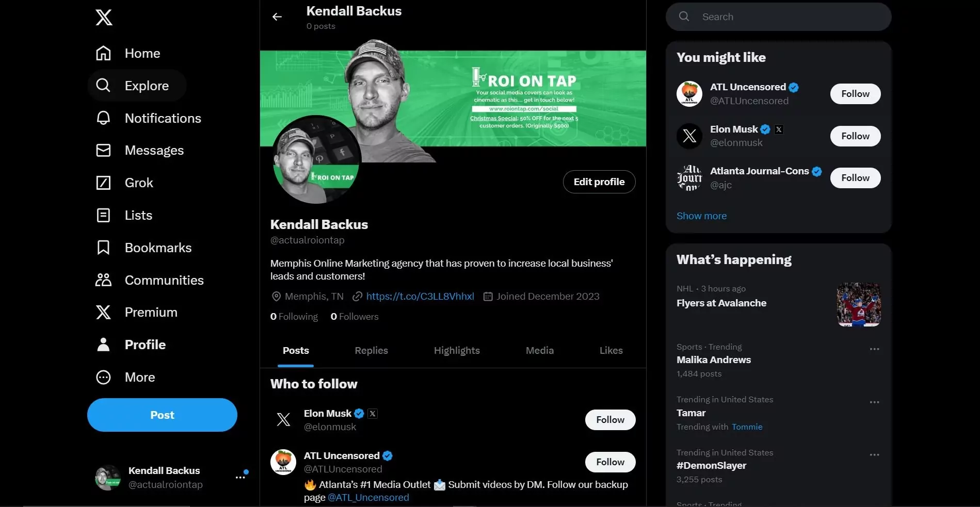Screen dimensions: 980x507
Task: Switch to the Media tab
Action: 539,351
